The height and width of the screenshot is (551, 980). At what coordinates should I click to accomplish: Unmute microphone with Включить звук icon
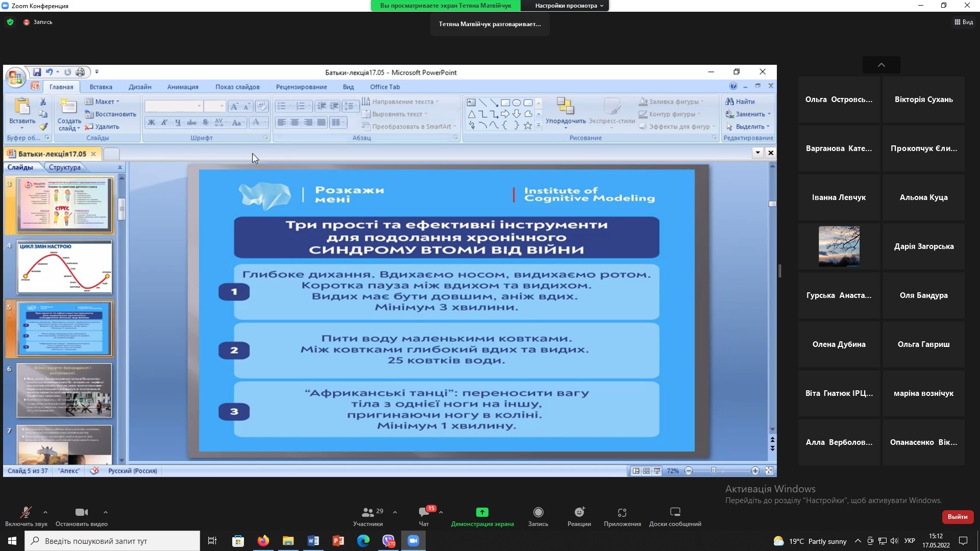(26, 512)
